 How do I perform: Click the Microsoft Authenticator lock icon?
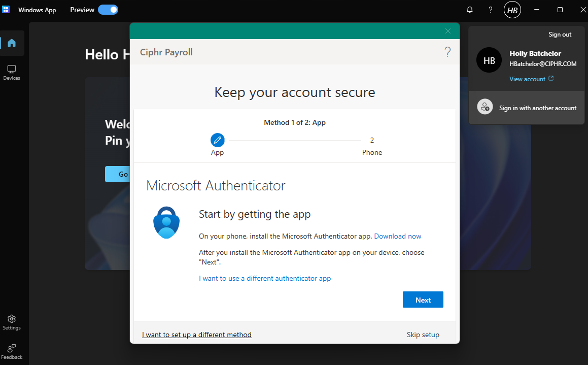click(166, 222)
